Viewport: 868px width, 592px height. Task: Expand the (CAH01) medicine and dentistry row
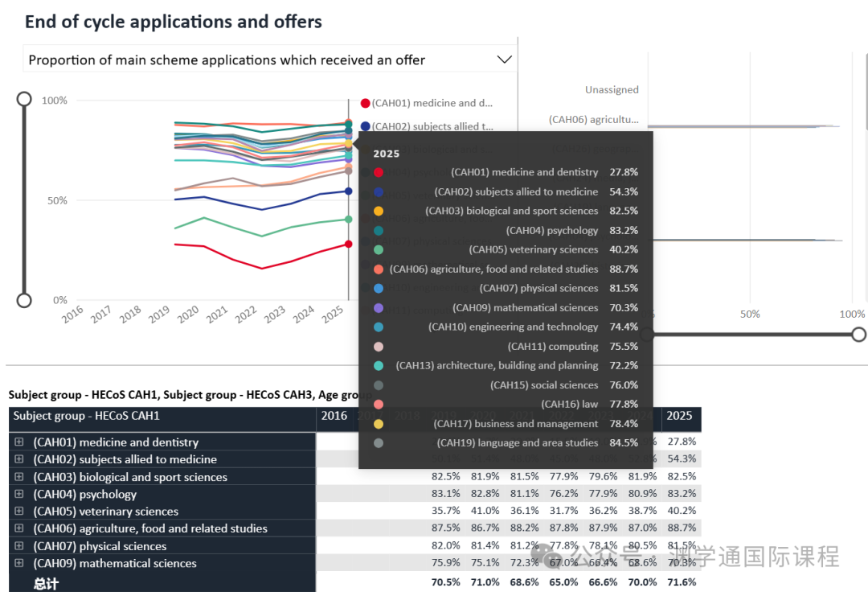click(x=19, y=442)
